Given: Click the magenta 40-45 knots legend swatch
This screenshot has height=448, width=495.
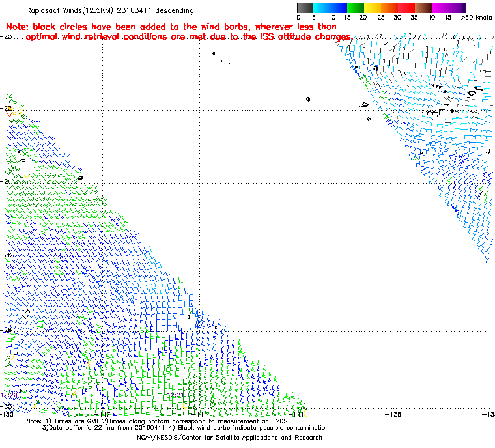Looking at the screenshot, I should point(441,8).
